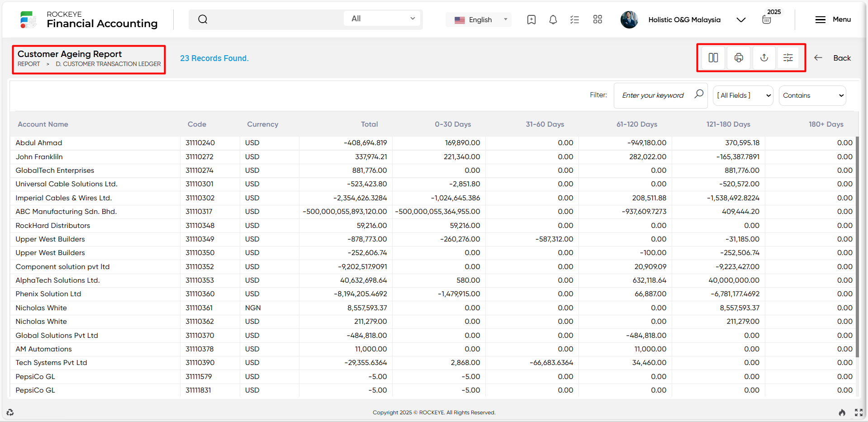Open the bookmark icon in header

[531, 19]
